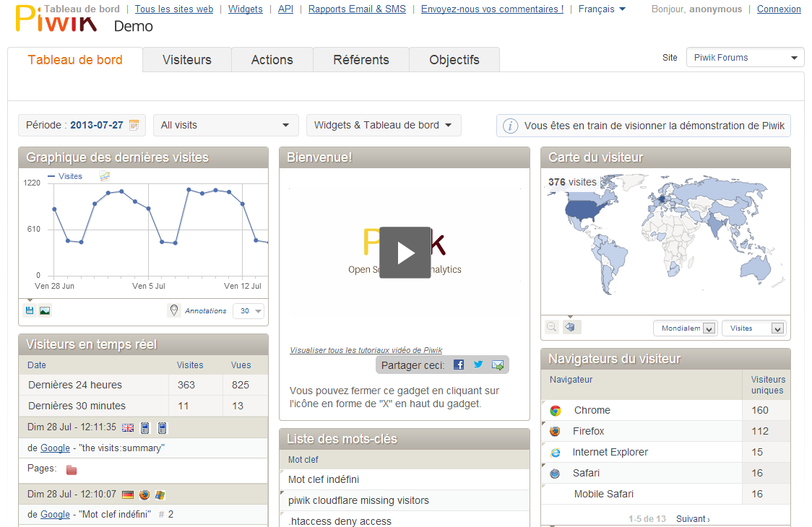The height and width of the screenshot is (527, 812).
Task: Toggle the Visites series legend in graph
Action: tap(65, 176)
